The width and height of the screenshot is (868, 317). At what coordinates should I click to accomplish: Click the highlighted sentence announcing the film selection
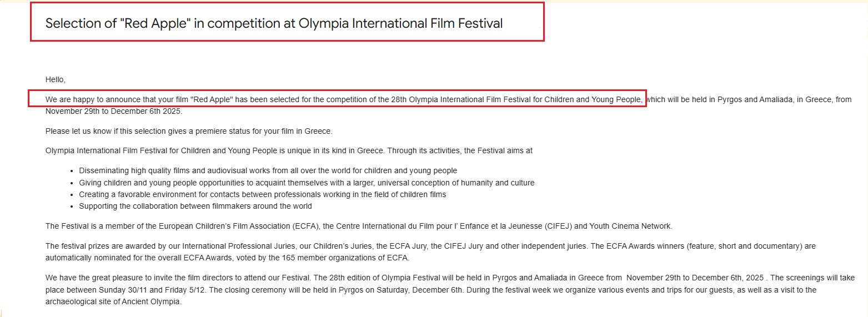point(344,99)
